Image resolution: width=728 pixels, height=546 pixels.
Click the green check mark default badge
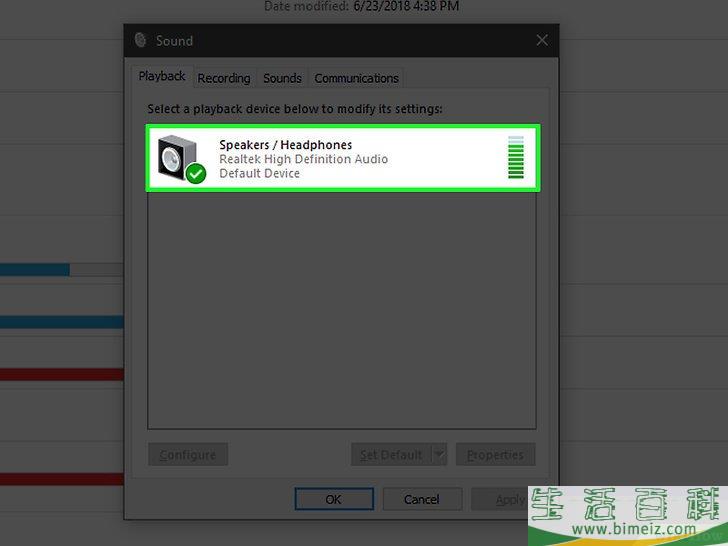(x=196, y=174)
